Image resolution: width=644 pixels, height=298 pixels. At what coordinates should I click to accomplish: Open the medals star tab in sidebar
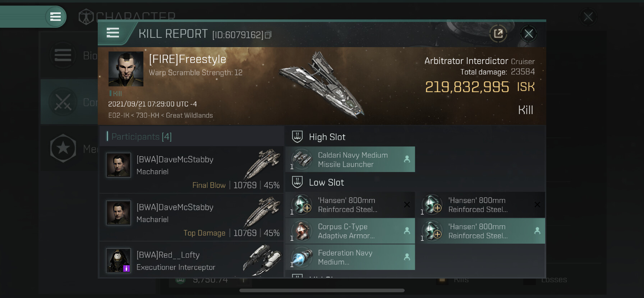tap(63, 148)
